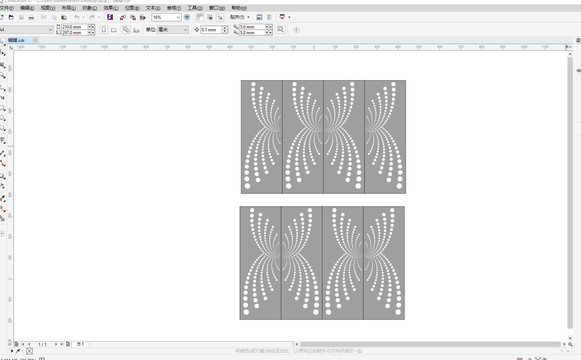Select the Ellipse tool in the toolbox
581x360 pixels.
tap(2, 118)
